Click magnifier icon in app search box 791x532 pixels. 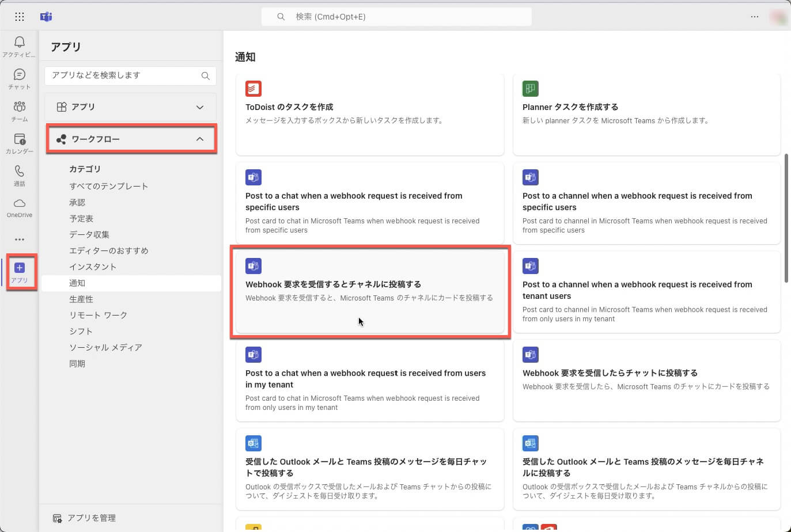206,76
